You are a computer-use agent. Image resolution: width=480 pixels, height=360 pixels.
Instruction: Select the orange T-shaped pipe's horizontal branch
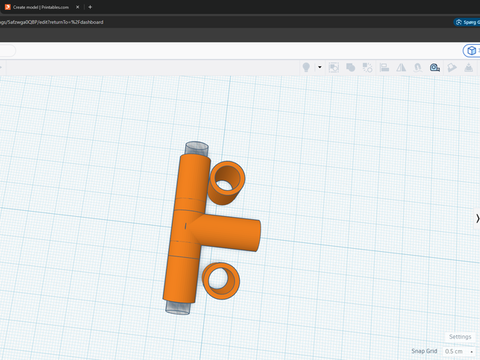coord(230,232)
